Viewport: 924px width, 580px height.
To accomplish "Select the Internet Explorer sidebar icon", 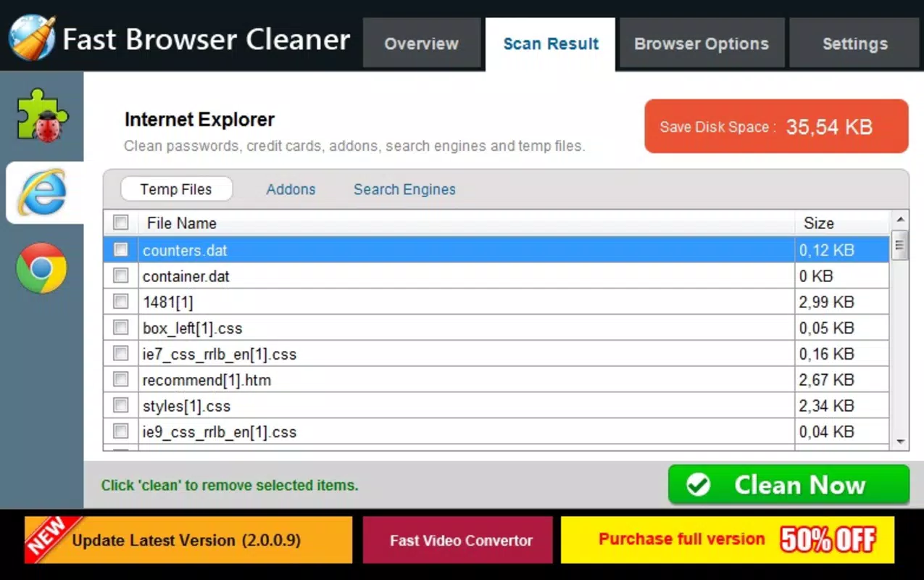I will point(43,192).
